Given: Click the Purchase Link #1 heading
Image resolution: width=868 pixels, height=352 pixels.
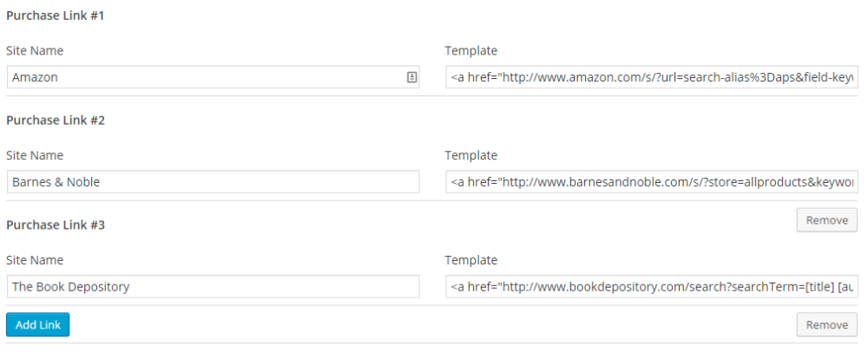Looking at the screenshot, I should click(x=56, y=16).
